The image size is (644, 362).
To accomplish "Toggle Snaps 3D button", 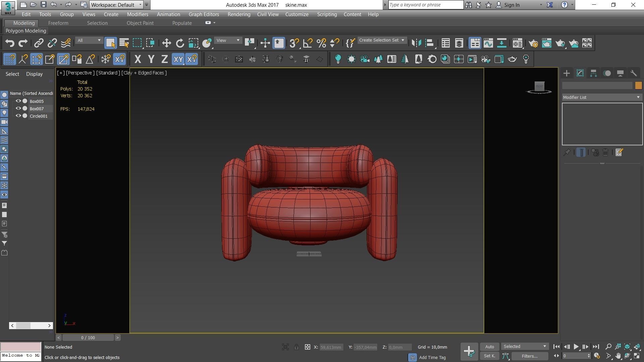I will click(294, 43).
